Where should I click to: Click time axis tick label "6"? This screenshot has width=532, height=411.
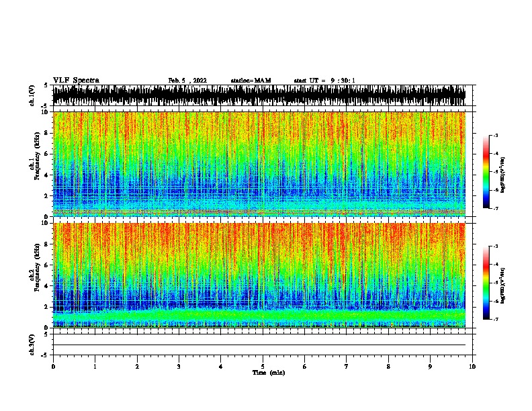(x=305, y=367)
